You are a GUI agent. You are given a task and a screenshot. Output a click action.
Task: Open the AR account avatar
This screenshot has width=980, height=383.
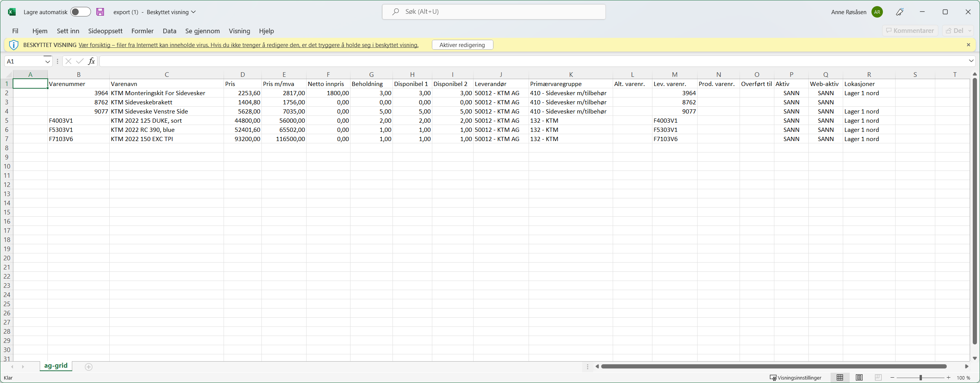[x=877, y=12]
